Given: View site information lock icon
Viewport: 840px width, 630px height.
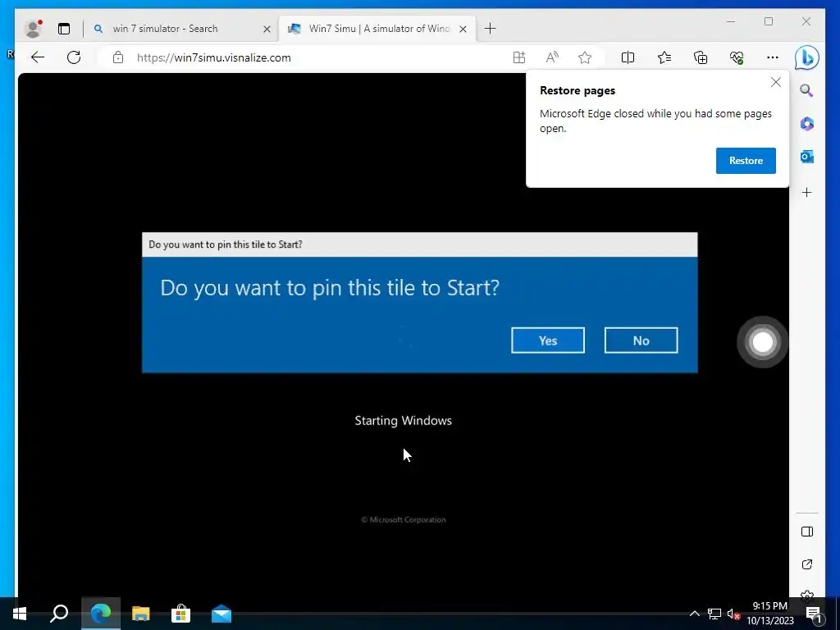Looking at the screenshot, I should click(118, 57).
